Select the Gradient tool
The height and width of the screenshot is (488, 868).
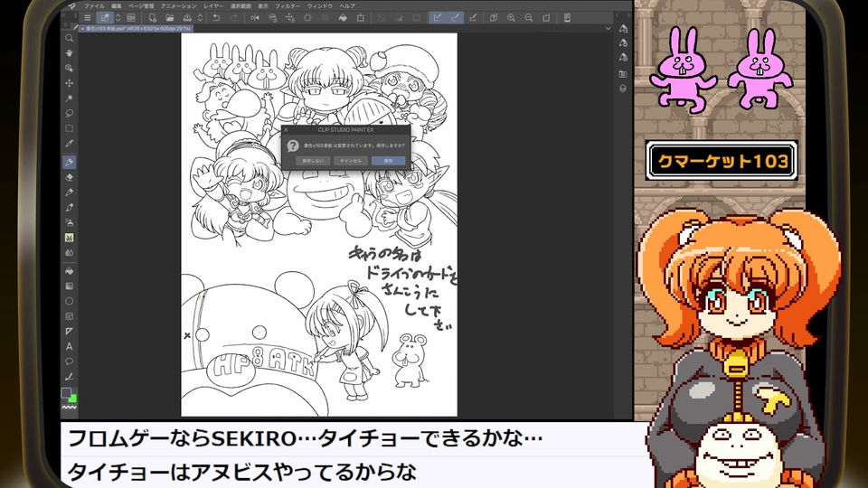pyautogui.click(x=70, y=286)
